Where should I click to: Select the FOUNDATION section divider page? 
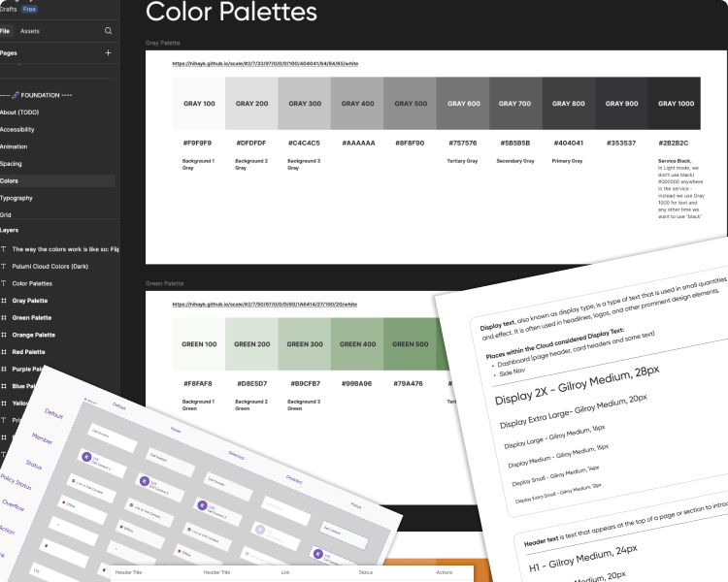click(36, 95)
